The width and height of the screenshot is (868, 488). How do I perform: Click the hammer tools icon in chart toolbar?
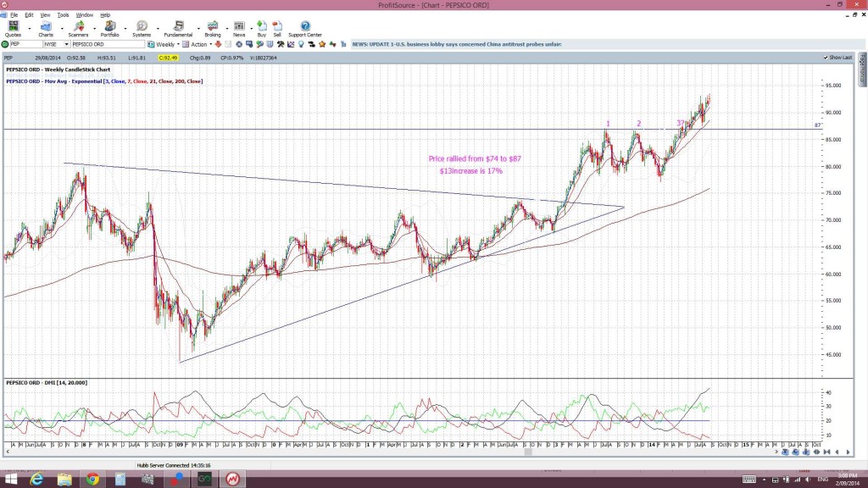(281, 44)
